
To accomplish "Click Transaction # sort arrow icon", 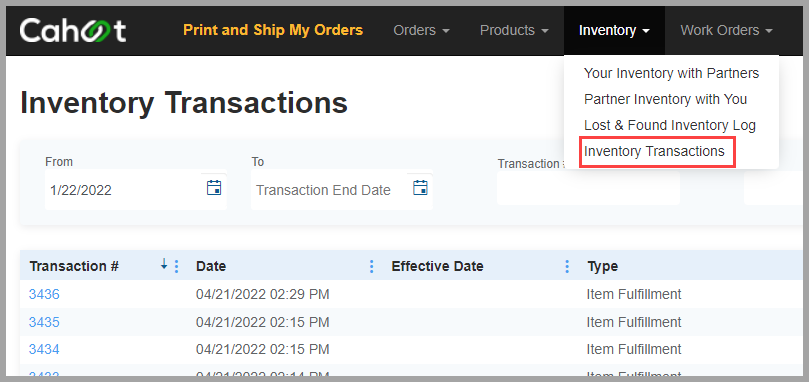I will [x=164, y=264].
